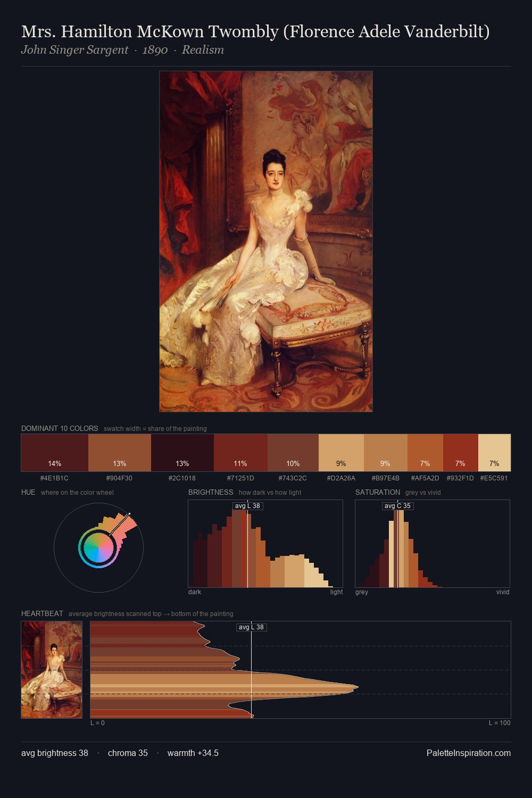Click the saturation histogram chart
The image size is (532, 798).
coord(433,544)
